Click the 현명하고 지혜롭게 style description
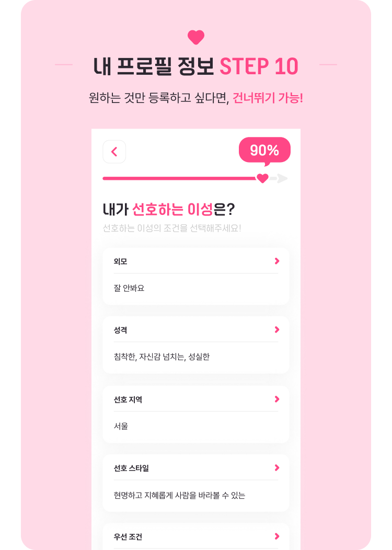This screenshot has height=550, width=392. (x=179, y=495)
